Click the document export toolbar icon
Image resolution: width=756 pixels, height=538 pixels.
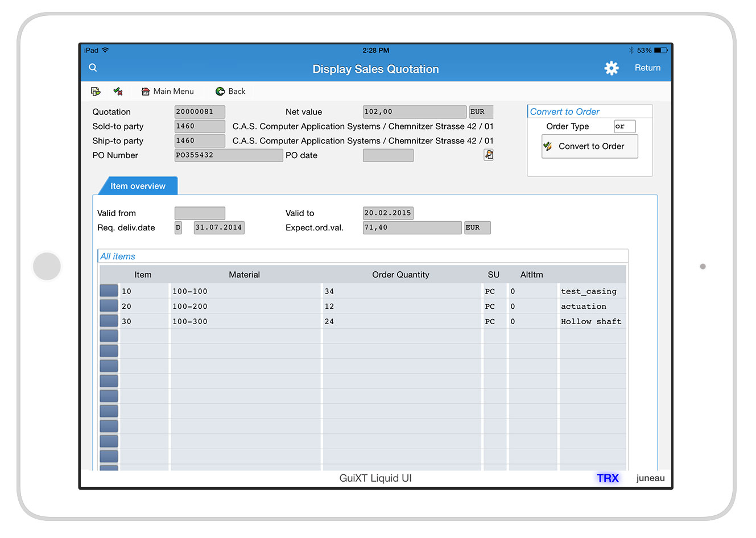pyautogui.click(x=96, y=92)
